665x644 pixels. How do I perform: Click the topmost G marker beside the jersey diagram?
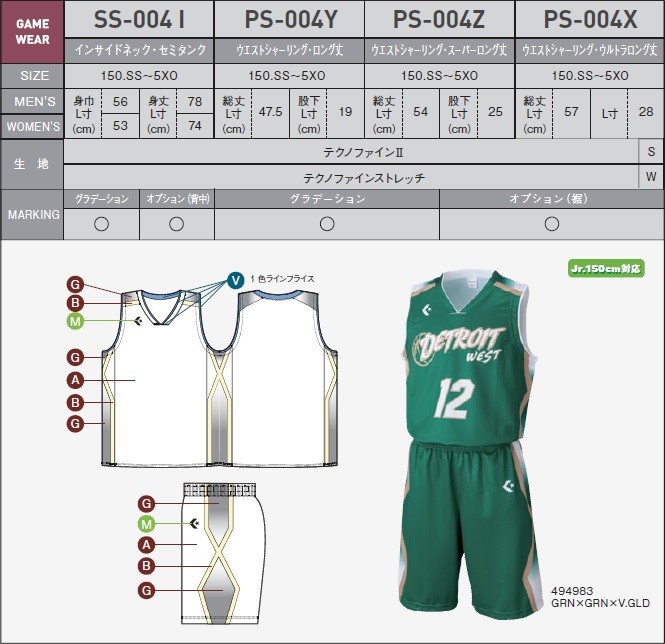coord(75,283)
